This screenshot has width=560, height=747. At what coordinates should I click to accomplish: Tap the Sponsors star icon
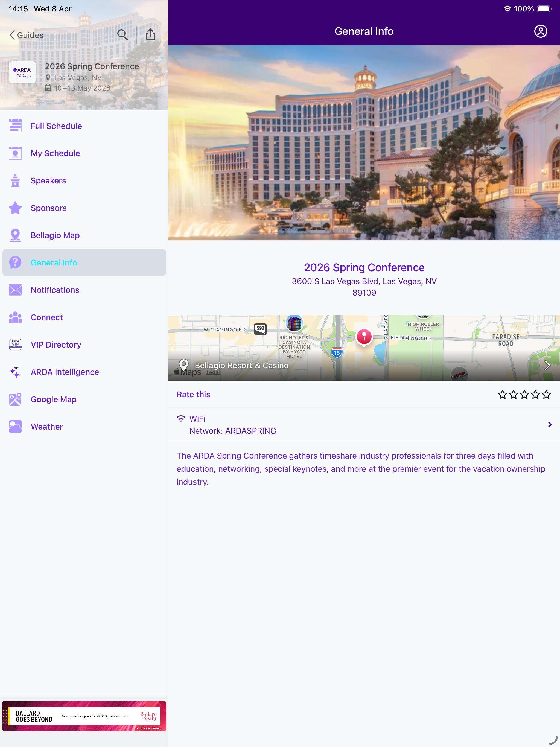(15, 208)
